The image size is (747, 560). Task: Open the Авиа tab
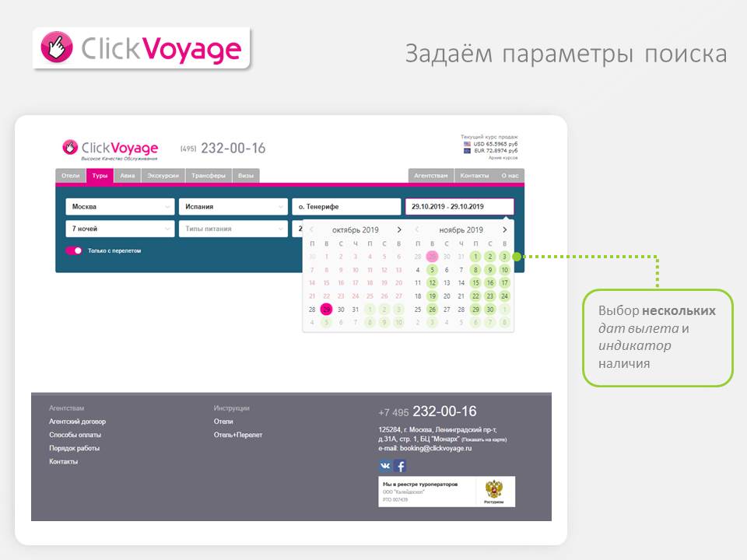127,176
